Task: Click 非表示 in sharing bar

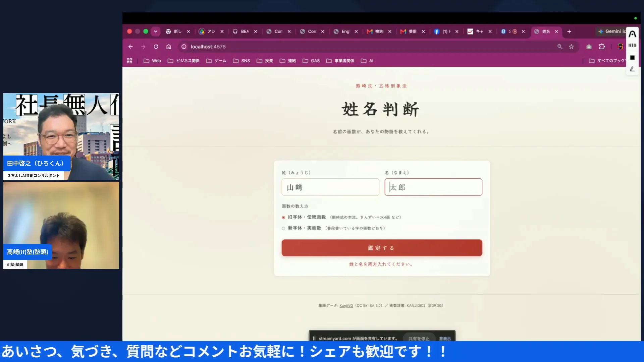Action: pyautogui.click(x=445, y=339)
